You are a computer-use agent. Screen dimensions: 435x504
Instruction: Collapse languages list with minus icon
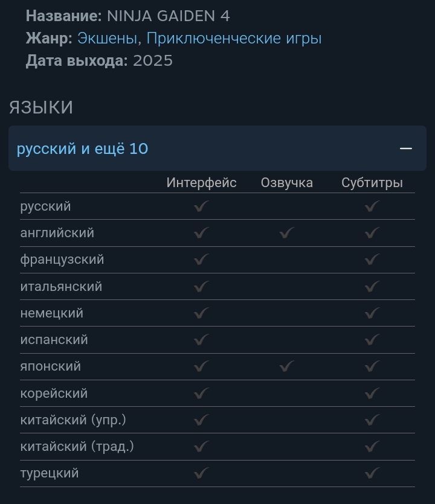[406, 148]
